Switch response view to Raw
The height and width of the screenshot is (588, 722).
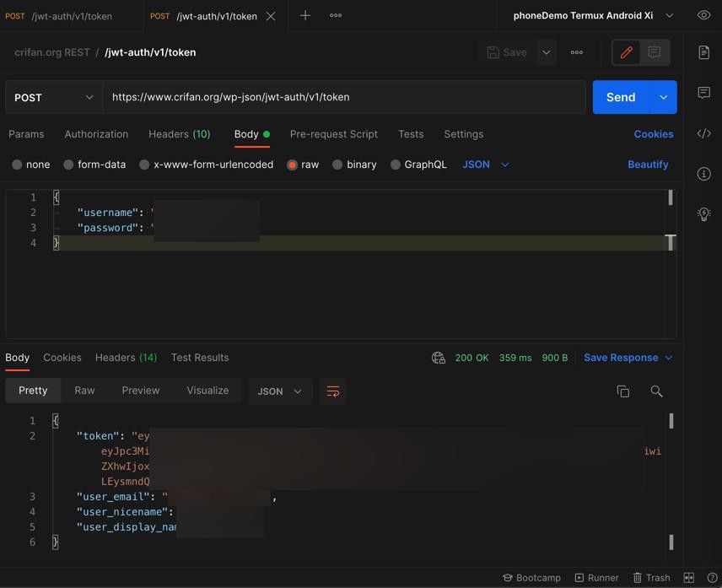[84, 391]
